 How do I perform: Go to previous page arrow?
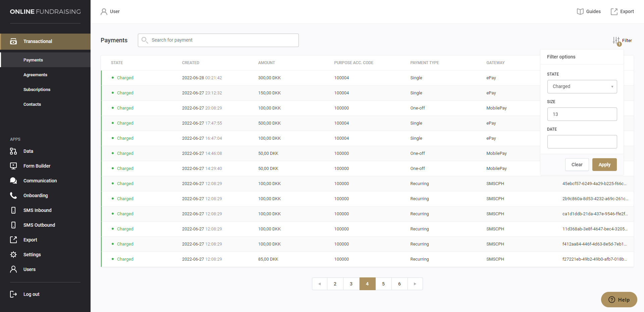click(x=320, y=284)
